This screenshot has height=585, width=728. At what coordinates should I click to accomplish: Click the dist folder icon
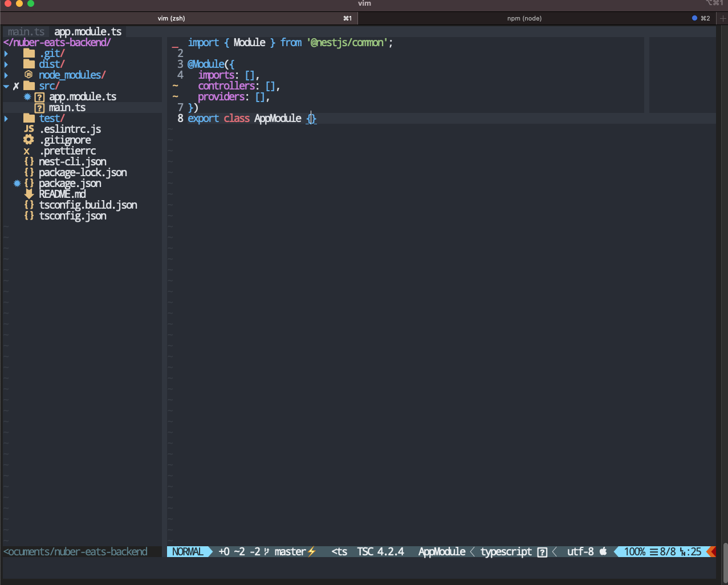click(x=29, y=64)
